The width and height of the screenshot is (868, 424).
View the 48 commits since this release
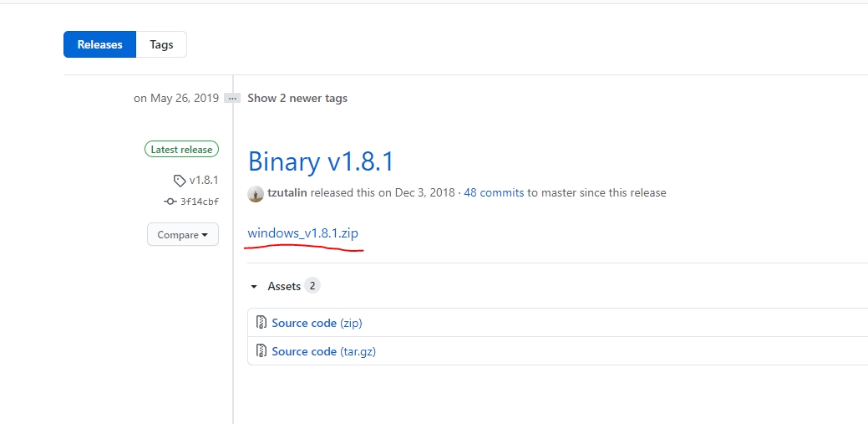tap(494, 193)
